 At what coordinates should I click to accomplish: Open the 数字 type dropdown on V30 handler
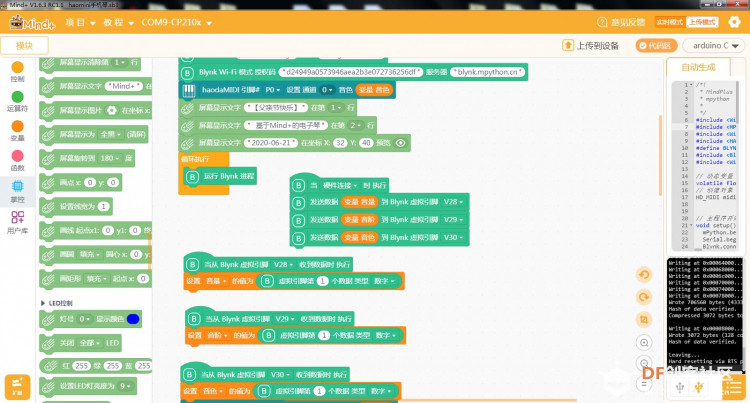point(381,391)
